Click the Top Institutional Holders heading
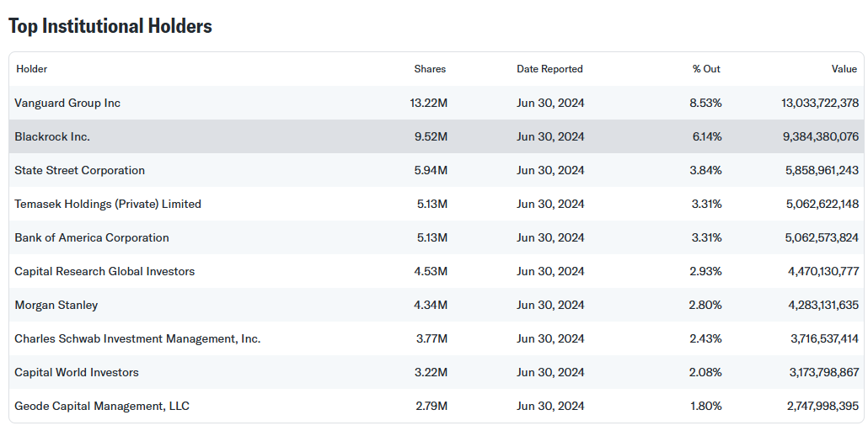Image resolution: width=868 pixels, height=431 pixels. click(110, 26)
